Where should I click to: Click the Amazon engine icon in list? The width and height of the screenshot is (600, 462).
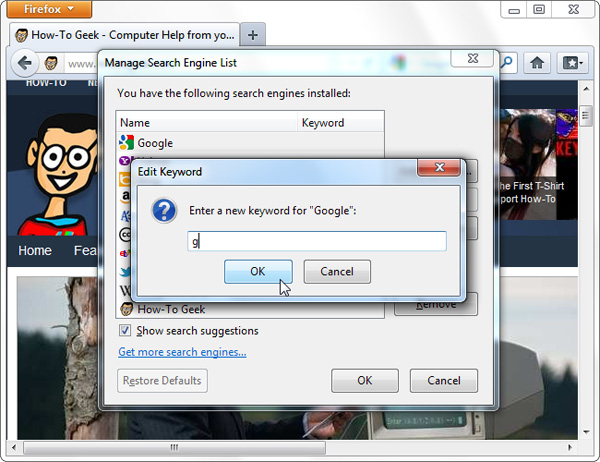[126, 196]
